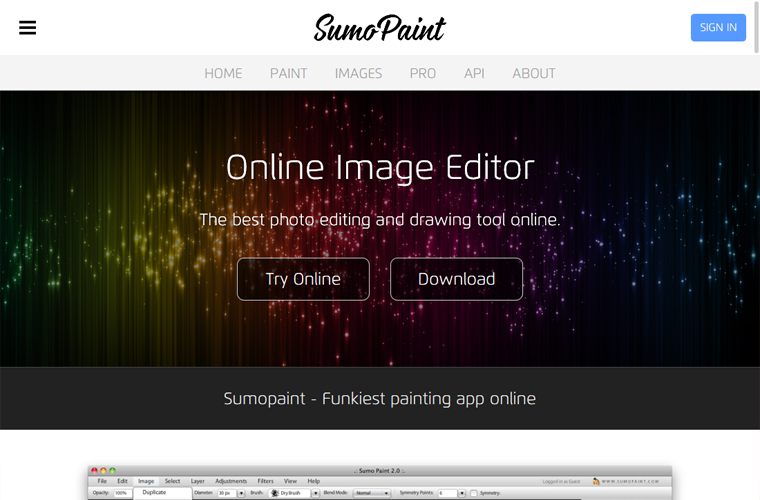
Task: Go to the HOME tab
Action: [x=223, y=73]
